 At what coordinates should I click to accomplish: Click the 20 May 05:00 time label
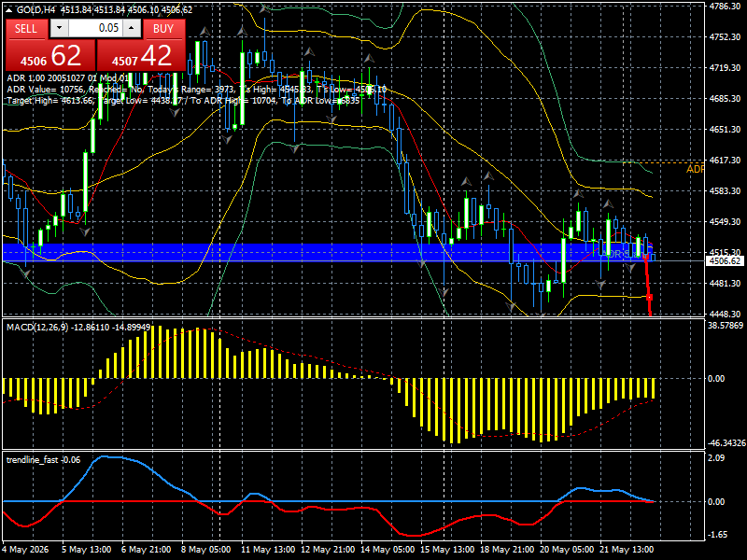tap(568, 550)
